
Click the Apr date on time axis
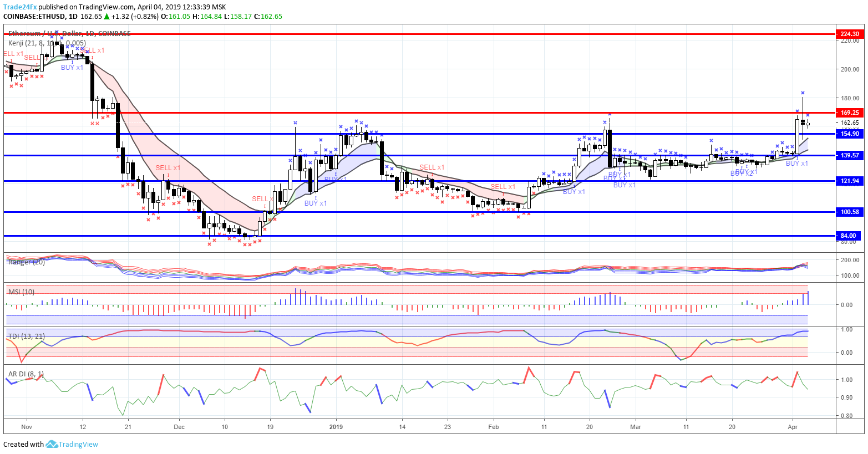[x=793, y=427]
